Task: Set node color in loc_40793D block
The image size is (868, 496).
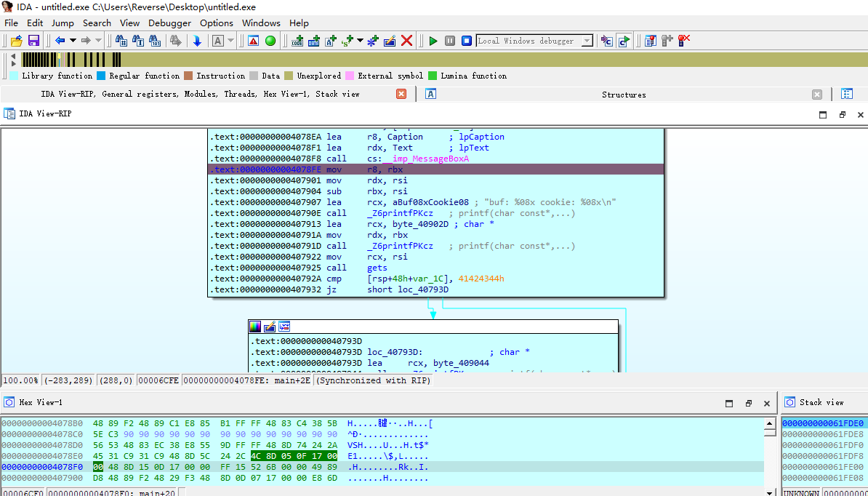Action: coord(255,327)
